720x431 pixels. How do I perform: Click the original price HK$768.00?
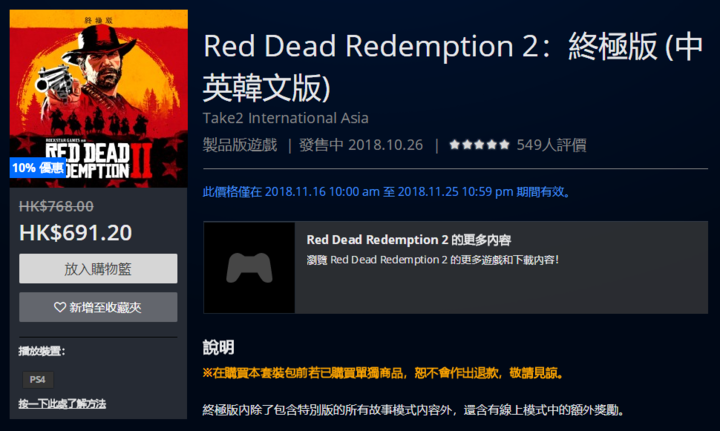click(x=56, y=207)
